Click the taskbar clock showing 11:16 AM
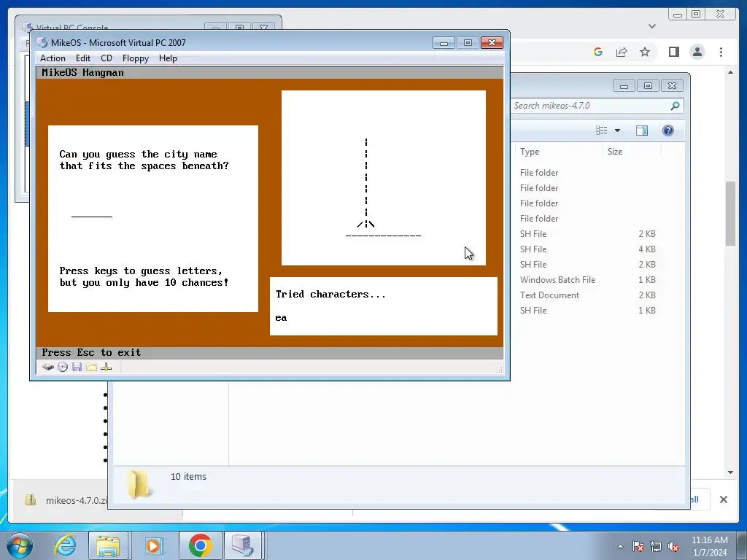The width and height of the screenshot is (747, 560). tap(709, 545)
